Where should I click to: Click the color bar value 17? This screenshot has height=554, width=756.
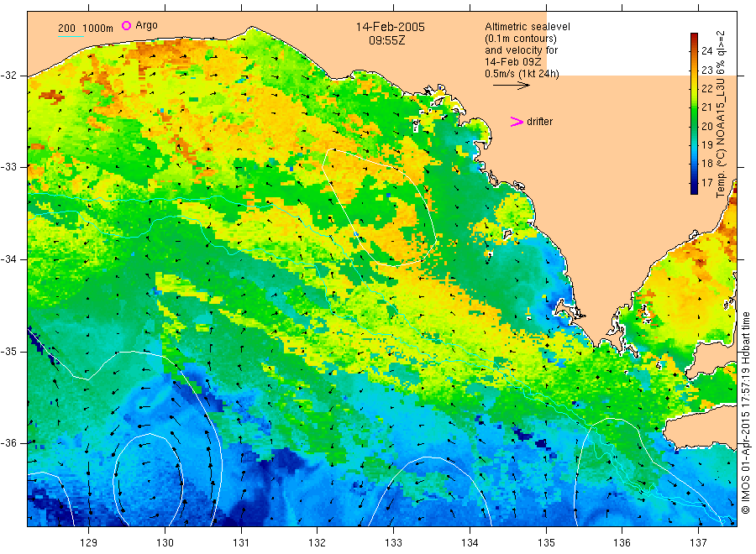pos(706,183)
